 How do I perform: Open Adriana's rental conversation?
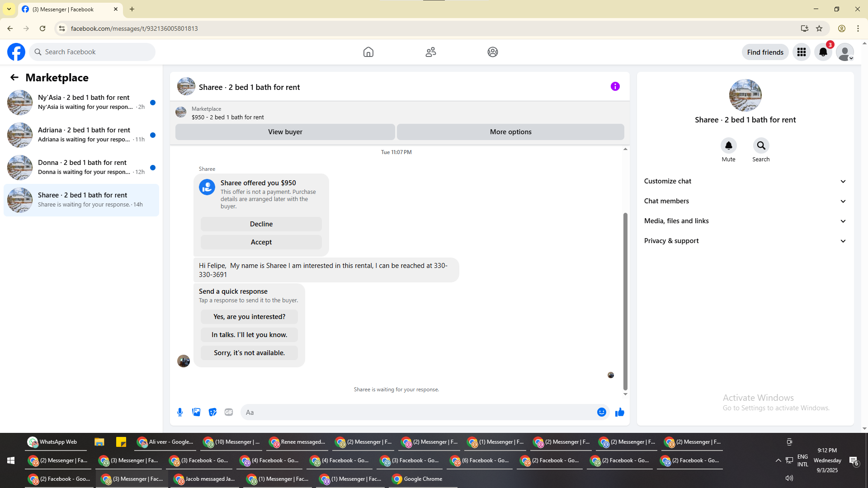81,135
